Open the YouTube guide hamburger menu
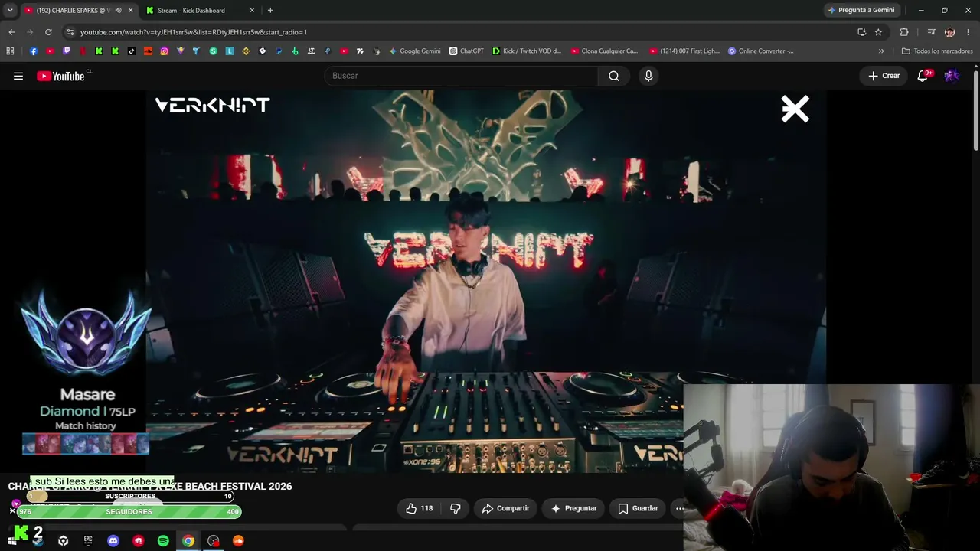Viewport: 980px width, 551px height. coord(18,76)
